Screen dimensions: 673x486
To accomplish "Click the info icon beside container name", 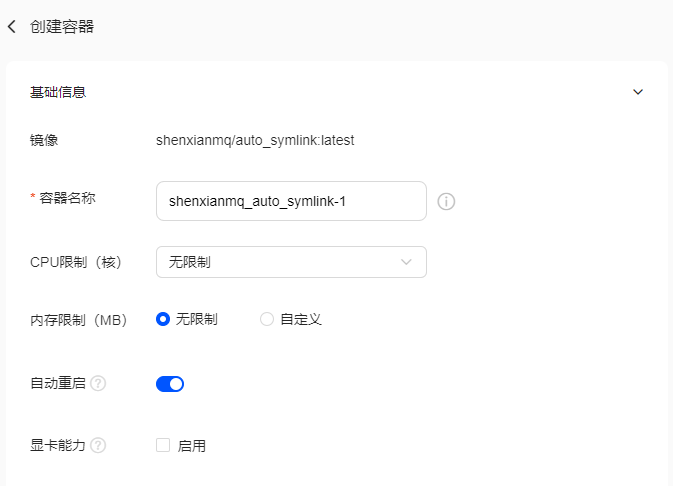I will pos(446,201).
